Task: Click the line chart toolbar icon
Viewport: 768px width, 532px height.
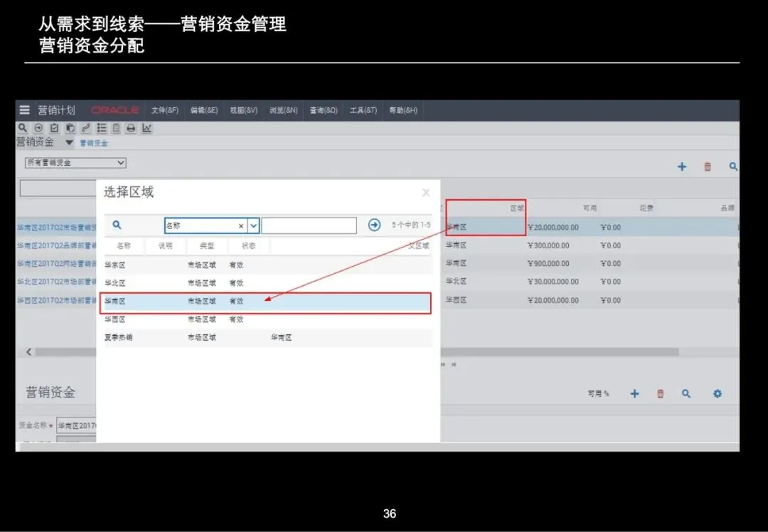Action: [146, 128]
